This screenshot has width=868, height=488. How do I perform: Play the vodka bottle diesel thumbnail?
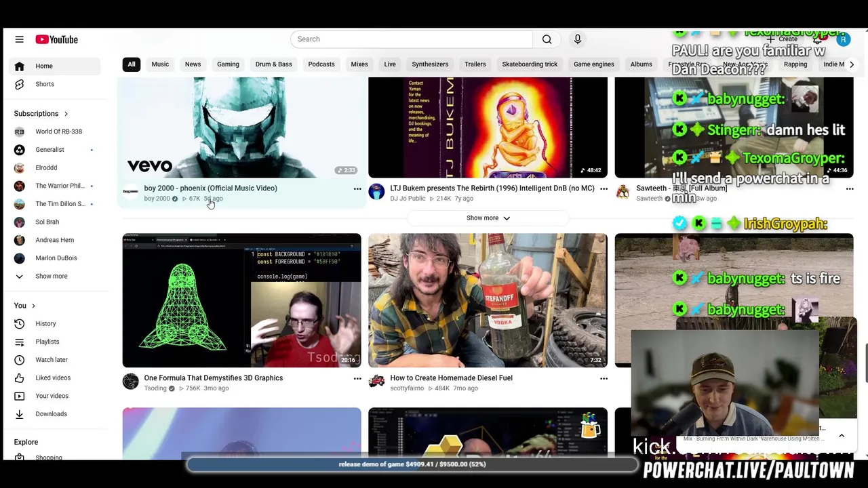[x=488, y=300]
